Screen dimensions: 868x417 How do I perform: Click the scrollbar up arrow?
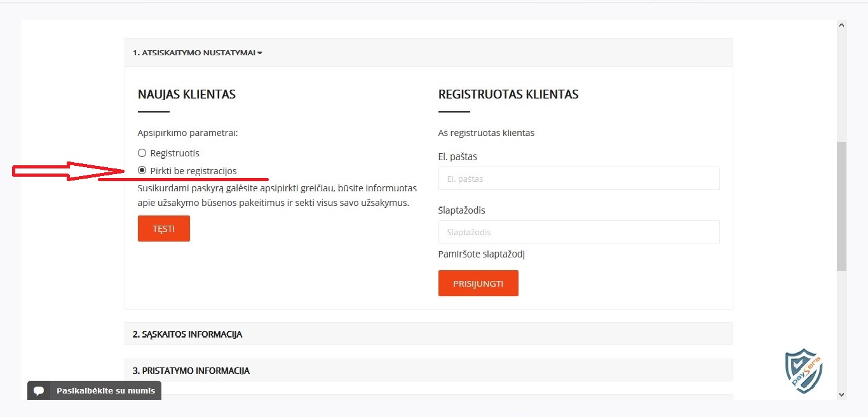[842, 25]
